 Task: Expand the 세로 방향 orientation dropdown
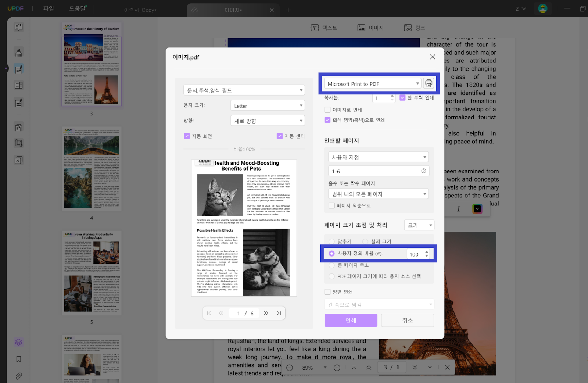pos(268,121)
